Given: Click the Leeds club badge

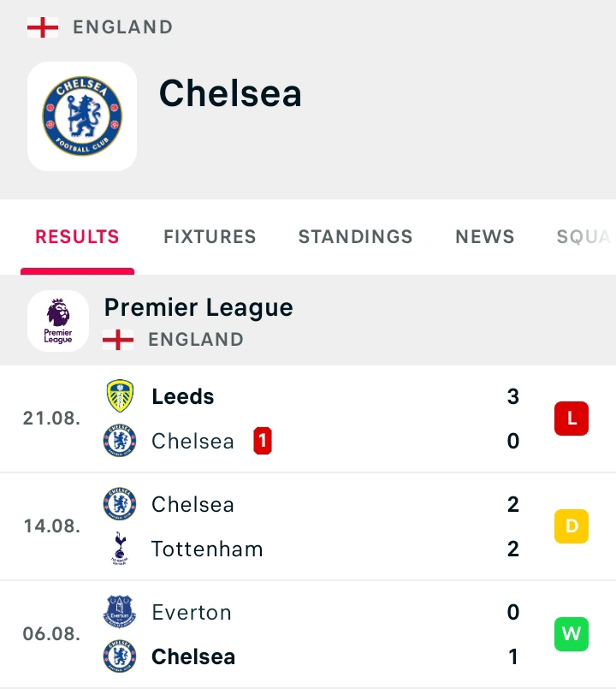Looking at the screenshot, I should pos(120,396).
